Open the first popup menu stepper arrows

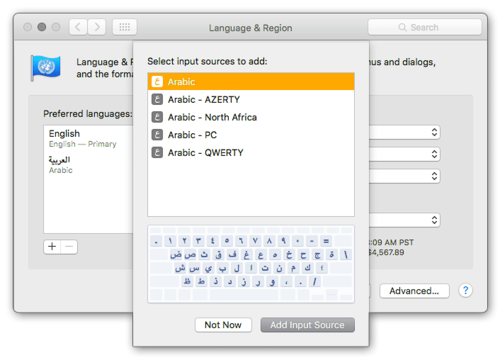tap(434, 132)
